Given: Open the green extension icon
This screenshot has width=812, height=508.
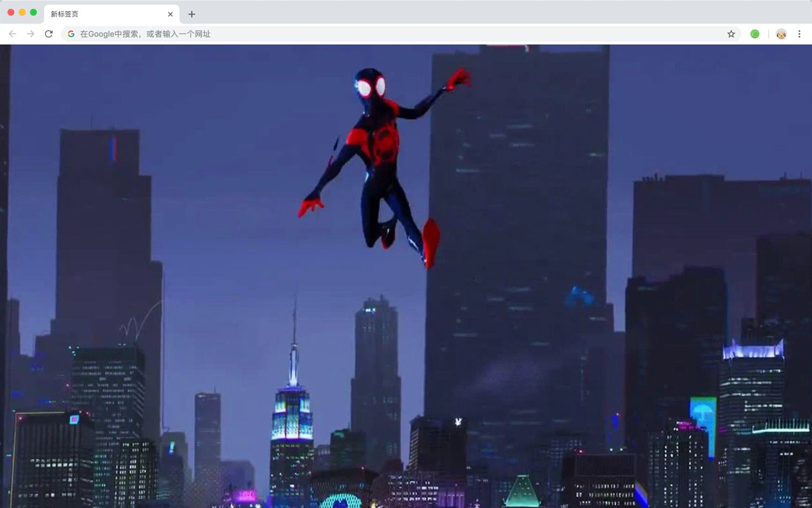Looking at the screenshot, I should coord(755,34).
